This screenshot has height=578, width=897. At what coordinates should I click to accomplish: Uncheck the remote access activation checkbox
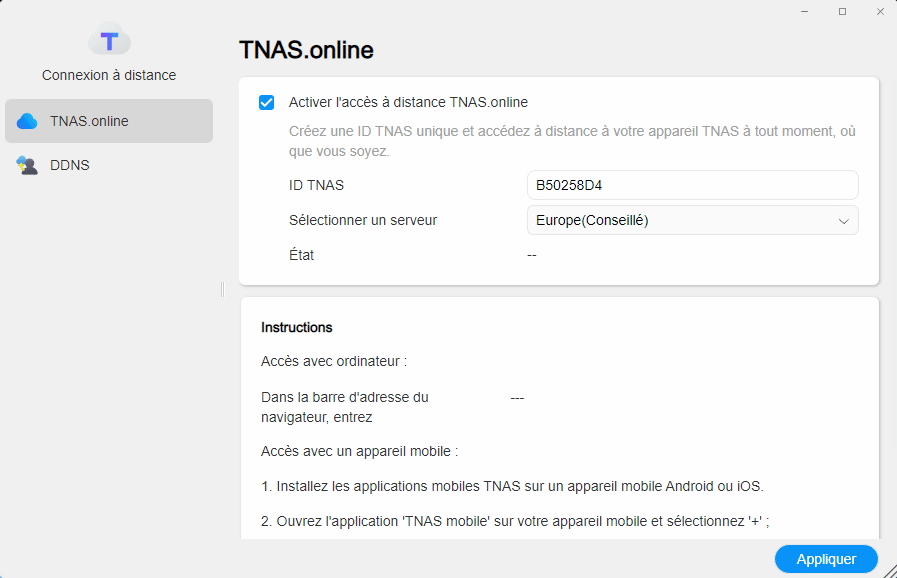[x=266, y=102]
